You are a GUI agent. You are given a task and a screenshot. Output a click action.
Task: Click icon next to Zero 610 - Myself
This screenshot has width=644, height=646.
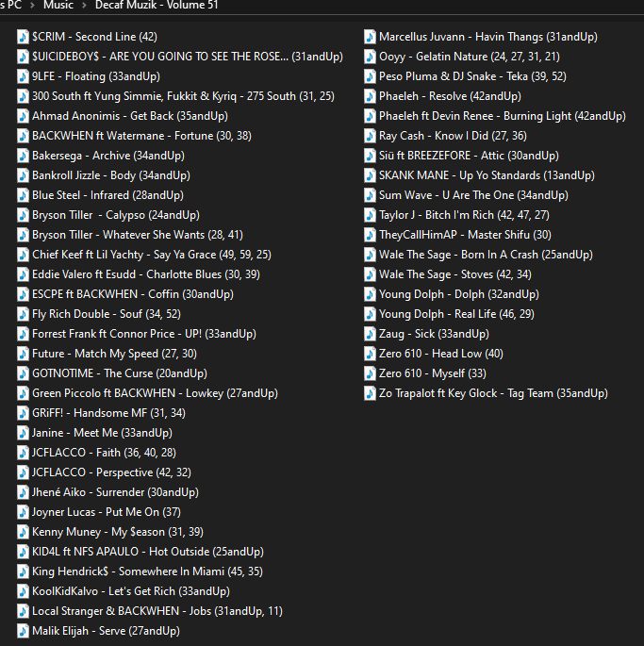370,373
